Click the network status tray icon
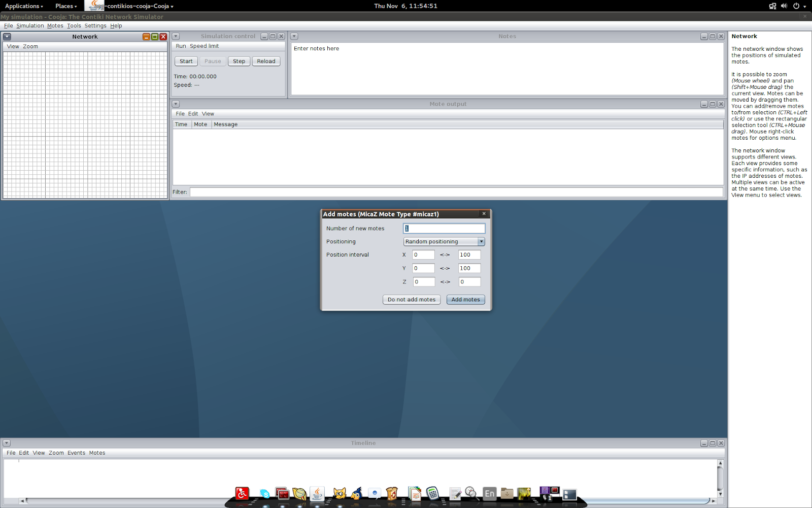This screenshot has width=812, height=508. [772, 6]
